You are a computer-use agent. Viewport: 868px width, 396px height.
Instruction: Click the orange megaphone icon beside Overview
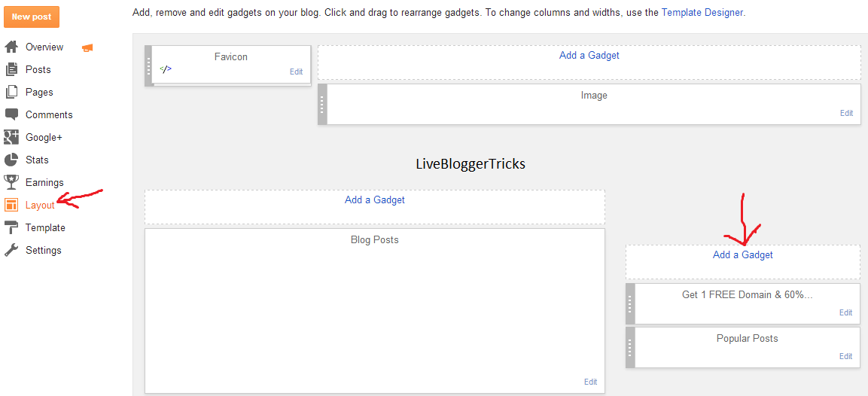pyautogui.click(x=87, y=47)
